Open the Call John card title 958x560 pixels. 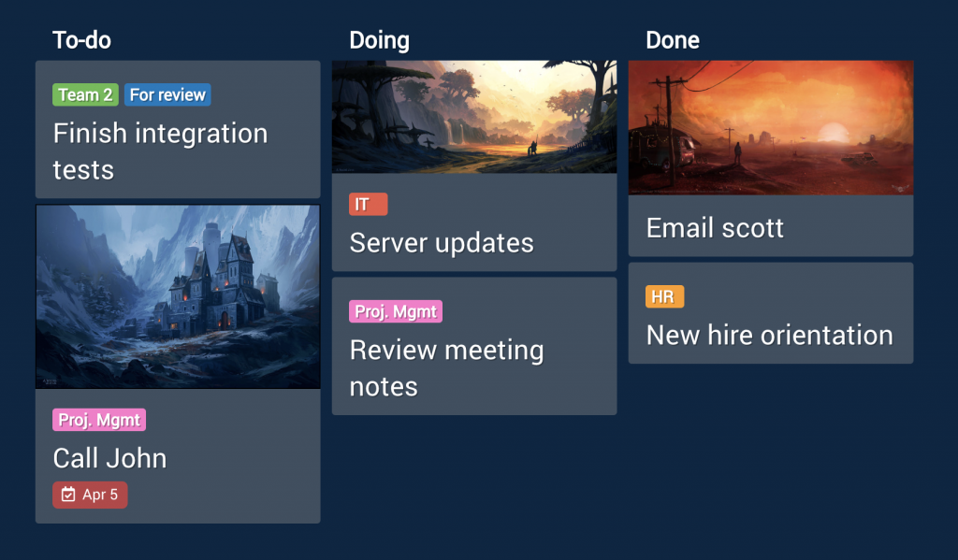110,458
